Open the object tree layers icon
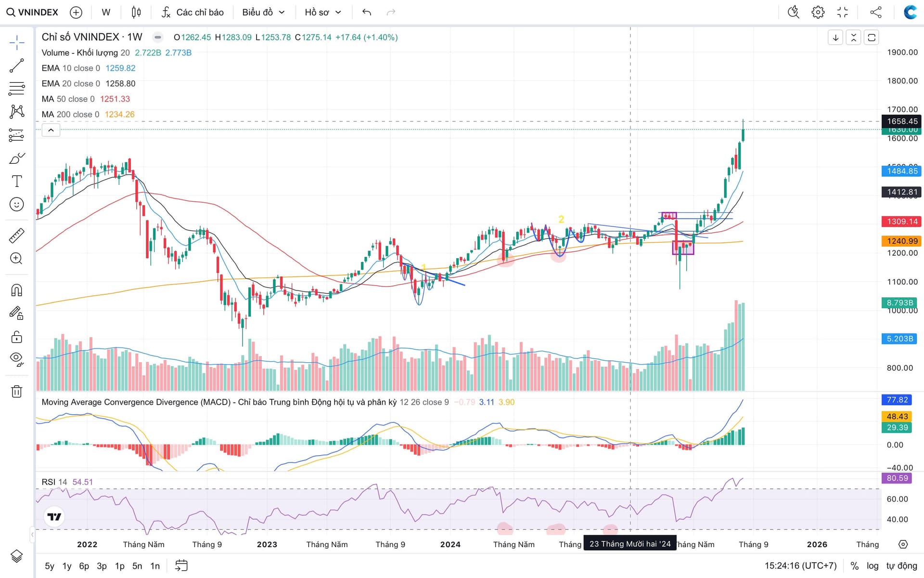This screenshot has width=924, height=578. (x=16, y=556)
